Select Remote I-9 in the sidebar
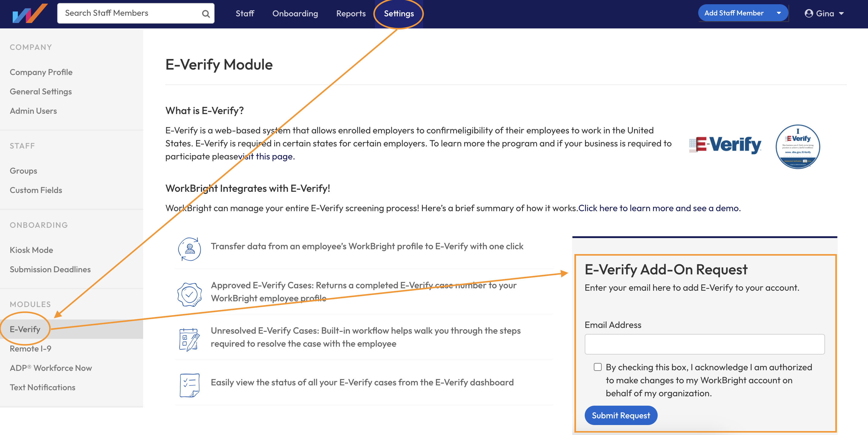 30,348
